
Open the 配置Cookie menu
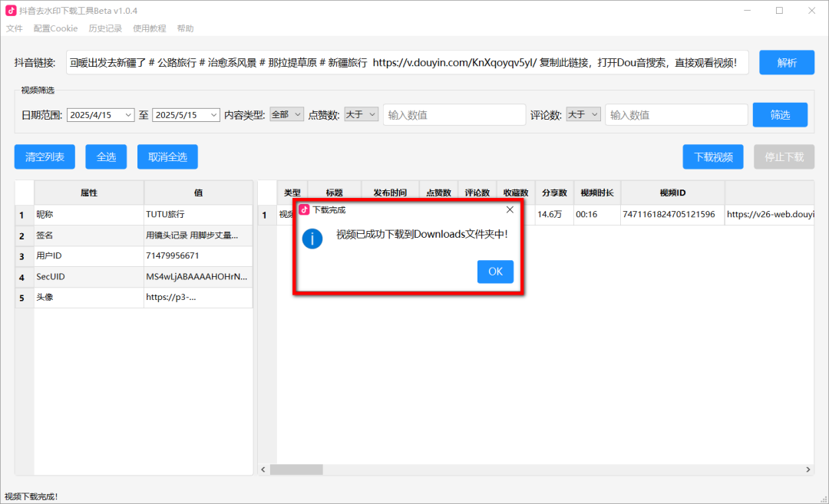55,28
